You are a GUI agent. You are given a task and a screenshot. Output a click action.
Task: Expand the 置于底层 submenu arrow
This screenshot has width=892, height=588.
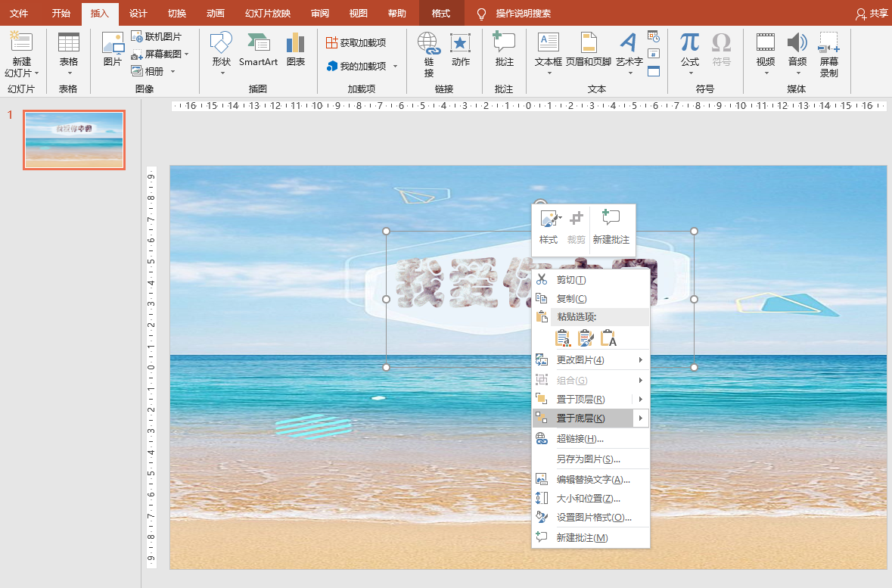[x=641, y=418]
